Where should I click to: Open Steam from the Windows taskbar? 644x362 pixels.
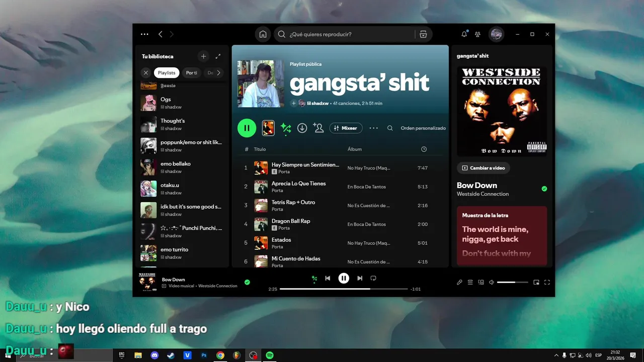click(x=171, y=355)
